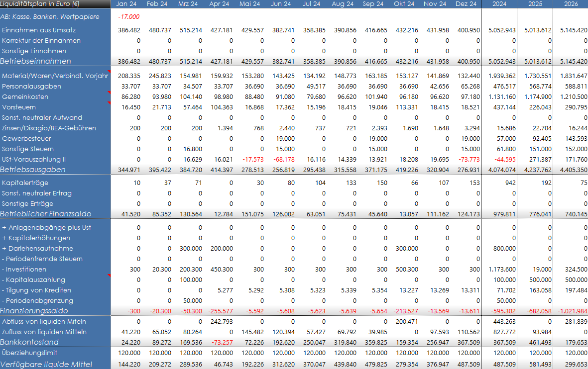This screenshot has height=369, width=588.
Task: Click the Betrieblicher Finanzsaldo row label
Action: [x=46, y=214]
